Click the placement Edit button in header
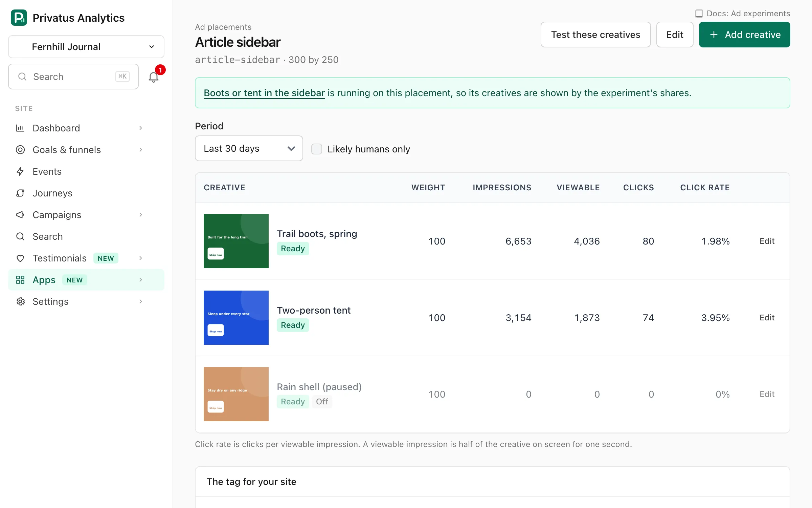This screenshot has width=812, height=508. 675,35
